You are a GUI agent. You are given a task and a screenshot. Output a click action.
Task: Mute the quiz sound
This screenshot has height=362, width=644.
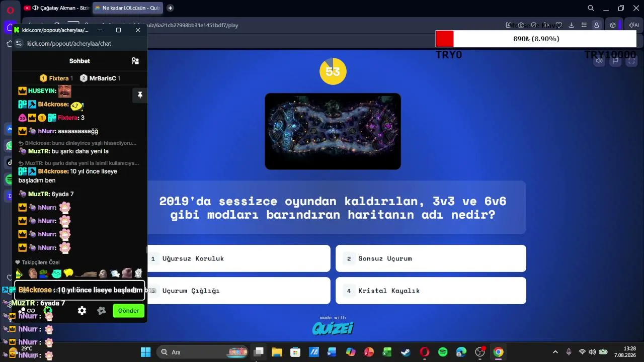click(x=599, y=61)
